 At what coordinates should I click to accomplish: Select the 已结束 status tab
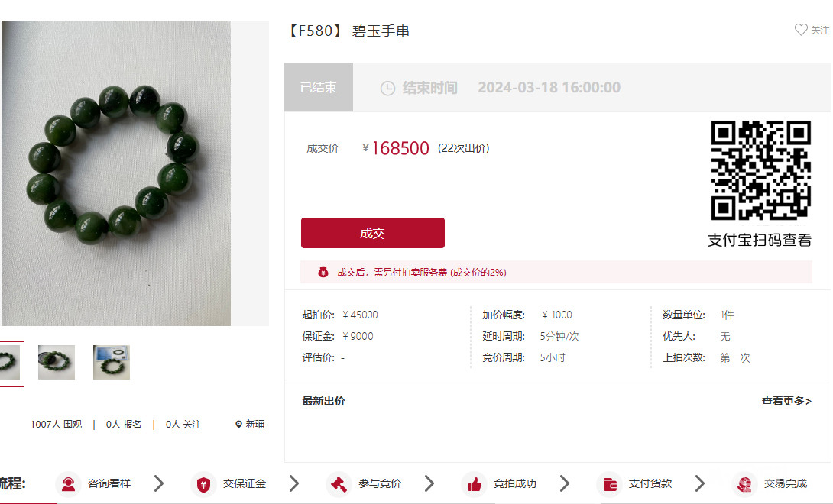(x=319, y=87)
